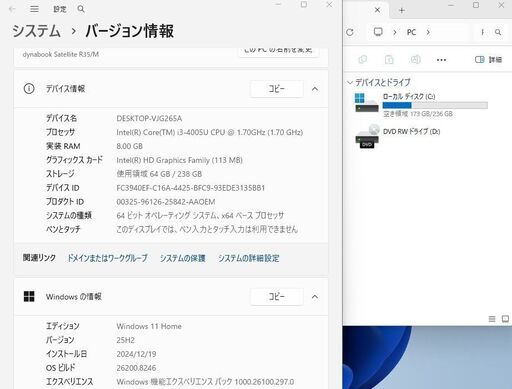Switch Explorer to large thumbnails view icon
The height and width of the screenshot is (389, 512).
[x=505, y=319]
